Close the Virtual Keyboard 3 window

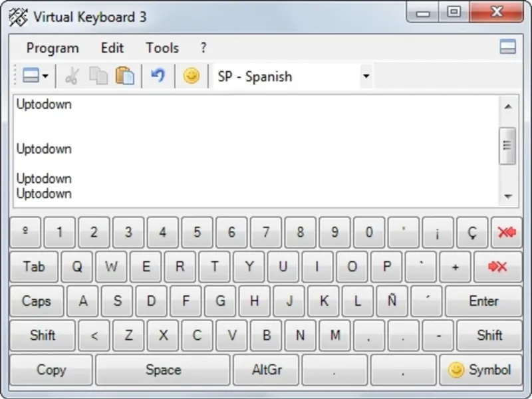[x=497, y=12]
